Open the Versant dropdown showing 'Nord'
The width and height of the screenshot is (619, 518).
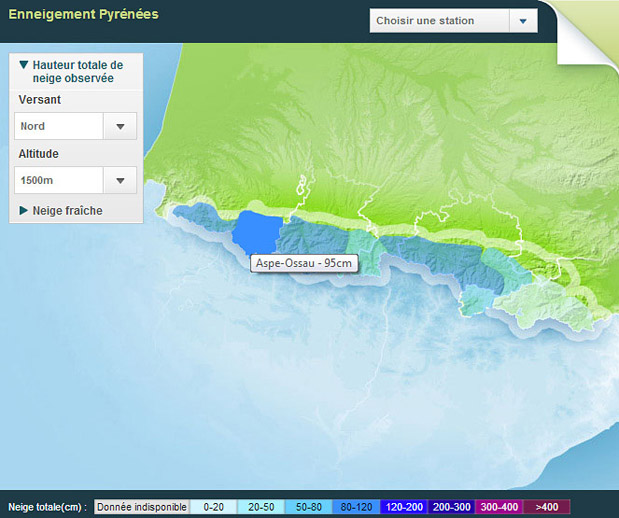pyautogui.click(x=60, y=126)
